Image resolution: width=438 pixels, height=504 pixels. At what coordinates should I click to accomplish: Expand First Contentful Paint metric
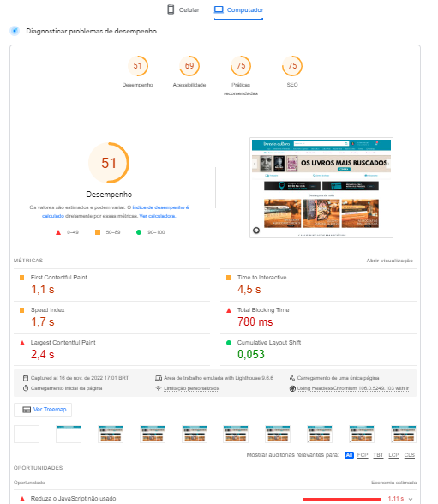[x=111, y=285]
